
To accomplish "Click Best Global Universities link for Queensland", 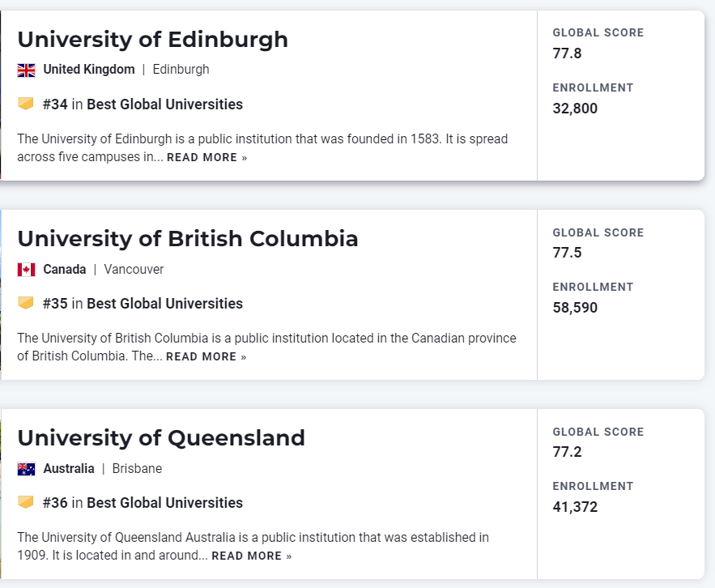I will [164, 502].
